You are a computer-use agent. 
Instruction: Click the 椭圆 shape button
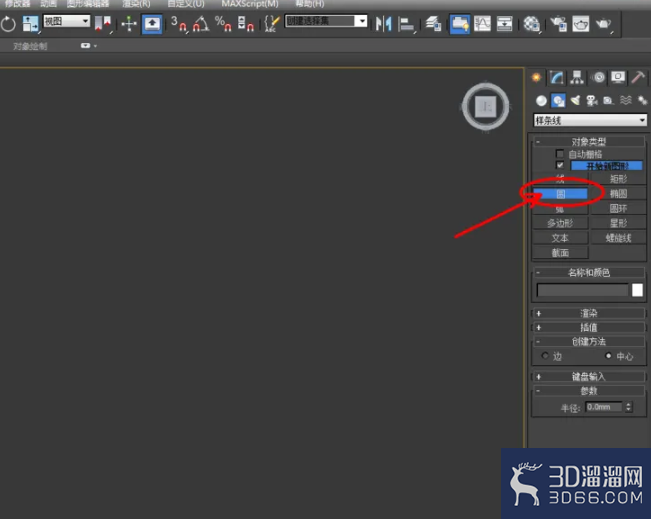618,193
